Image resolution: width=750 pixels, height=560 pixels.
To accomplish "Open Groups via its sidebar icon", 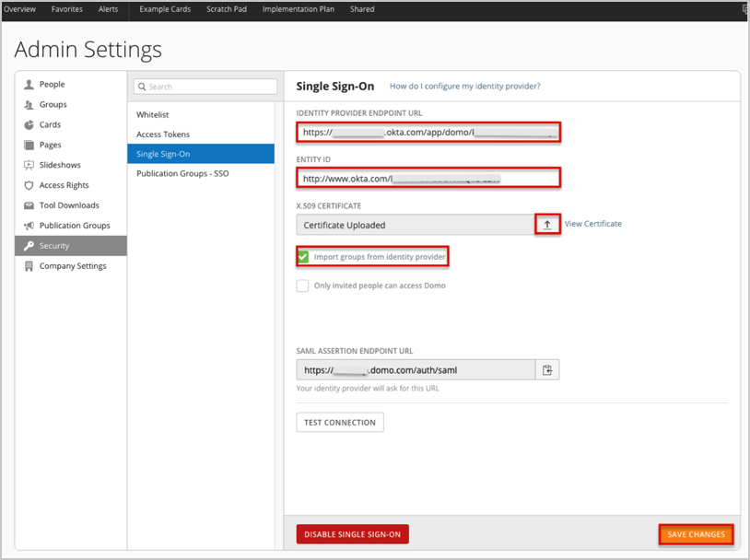I will tap(29, 105).
